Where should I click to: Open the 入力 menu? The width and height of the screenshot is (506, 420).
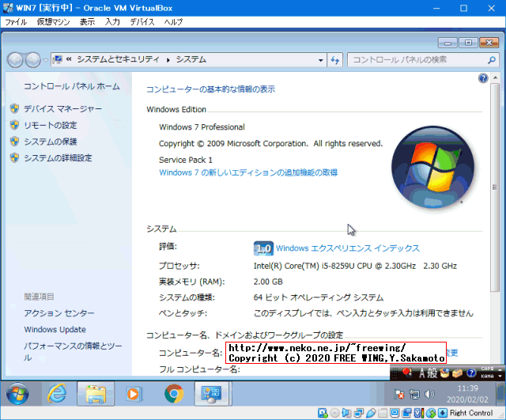click(112, 22)
